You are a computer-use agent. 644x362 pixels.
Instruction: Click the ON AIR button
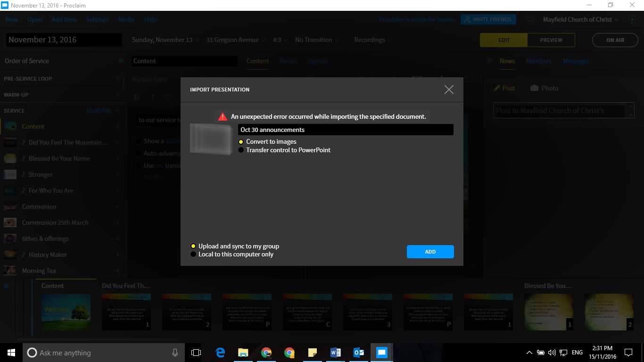pyautogui.click(x=615, y=40)
